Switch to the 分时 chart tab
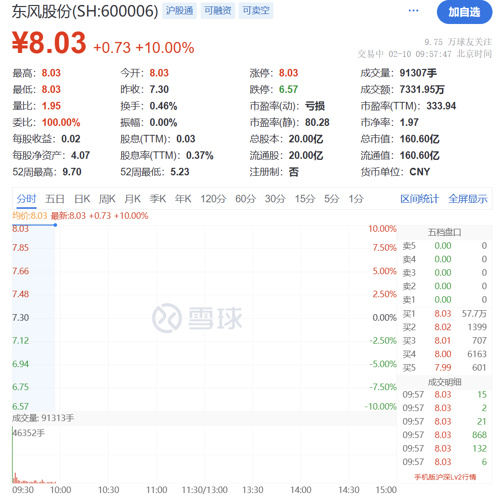The image size is (500, 496). pyautogui.click(x=26, y=199)
